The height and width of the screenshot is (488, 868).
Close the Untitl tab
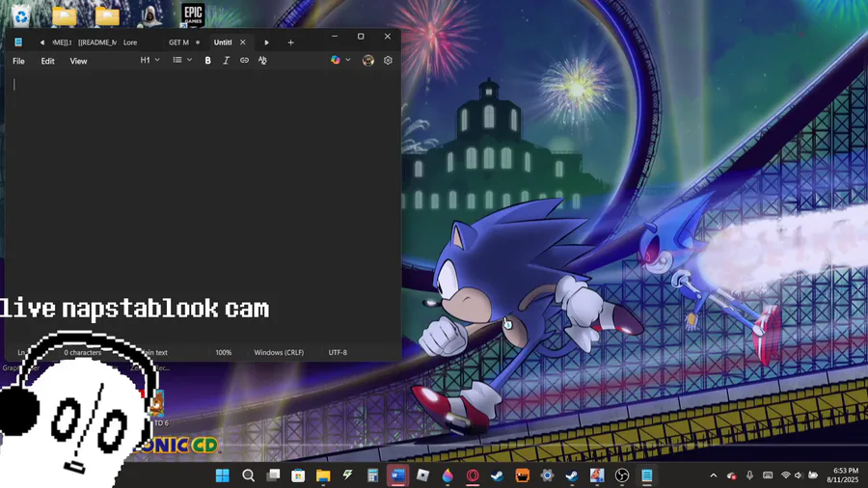(x=242, y=42)
